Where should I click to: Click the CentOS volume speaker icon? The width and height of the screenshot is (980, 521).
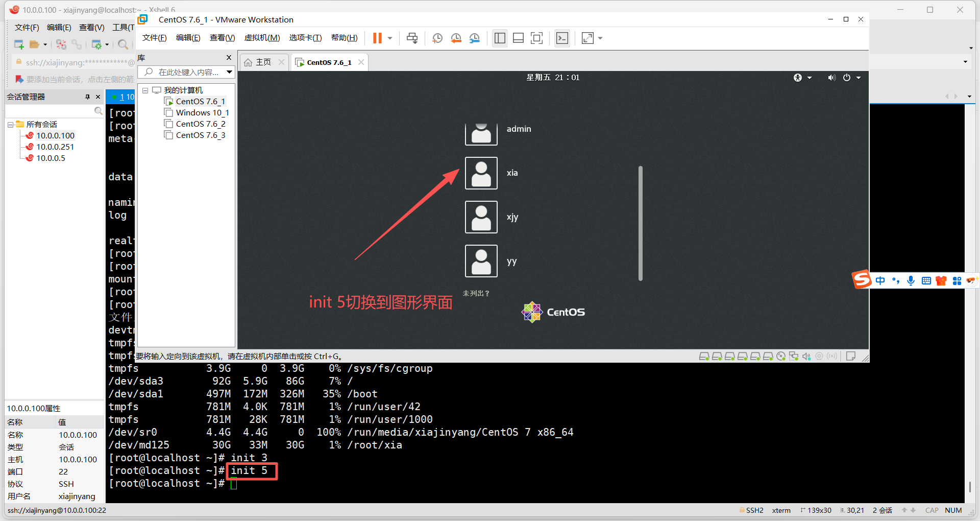point(831,78)
